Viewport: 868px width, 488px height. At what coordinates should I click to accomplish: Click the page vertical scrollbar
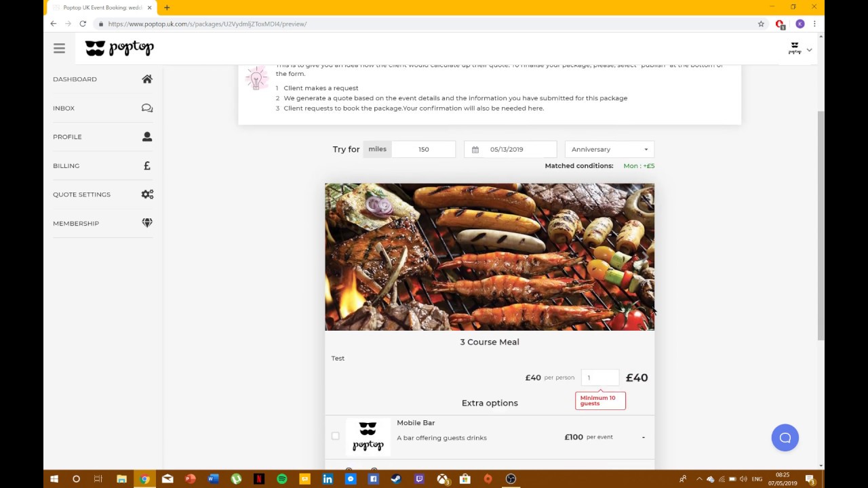pyautogui.click(x=821, y=225)
